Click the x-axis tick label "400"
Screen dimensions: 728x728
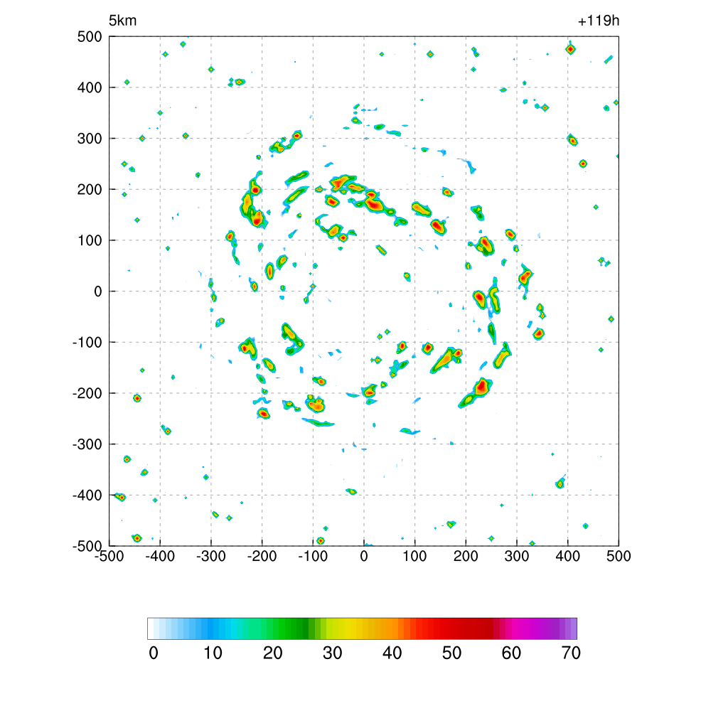tap(568, 556)
